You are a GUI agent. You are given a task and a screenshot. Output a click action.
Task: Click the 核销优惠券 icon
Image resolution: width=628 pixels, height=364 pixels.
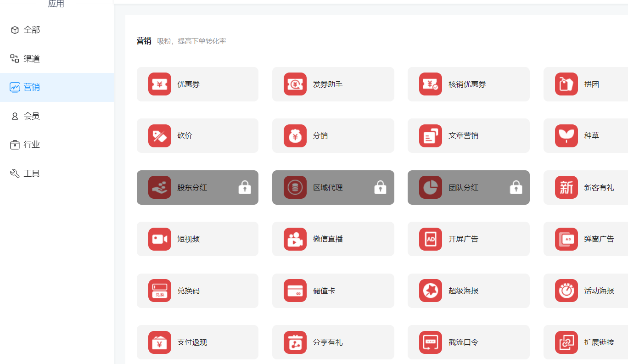click(x=430, y=84)
